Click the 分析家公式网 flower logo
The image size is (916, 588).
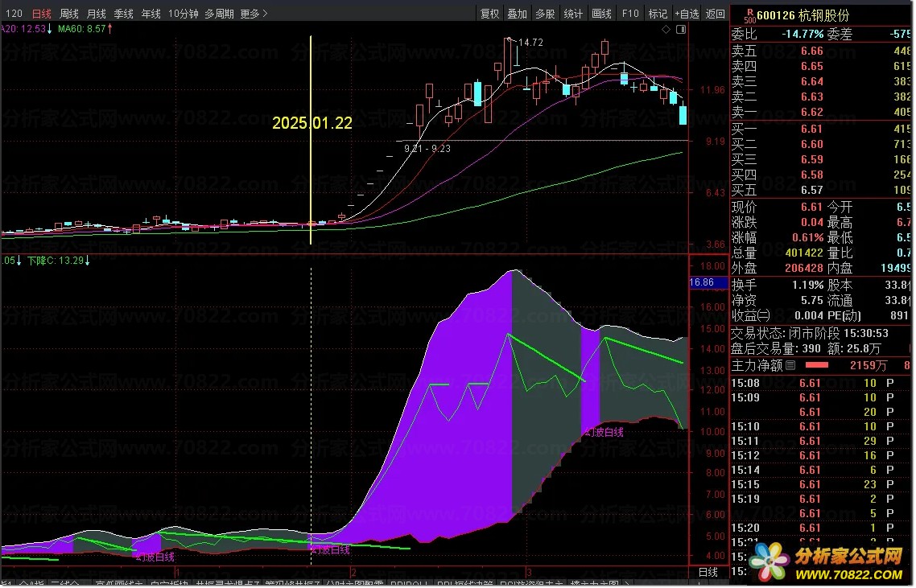770,561
